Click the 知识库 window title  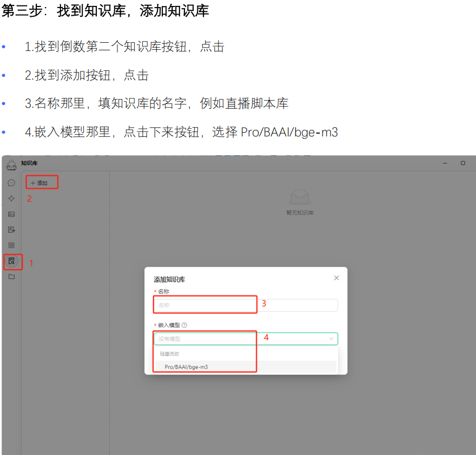pos(29,163)
